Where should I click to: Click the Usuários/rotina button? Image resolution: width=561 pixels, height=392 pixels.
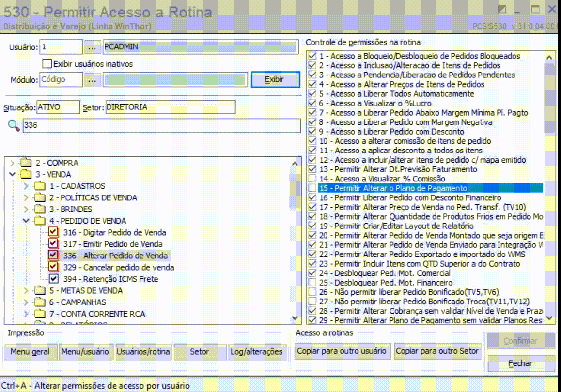143,352
